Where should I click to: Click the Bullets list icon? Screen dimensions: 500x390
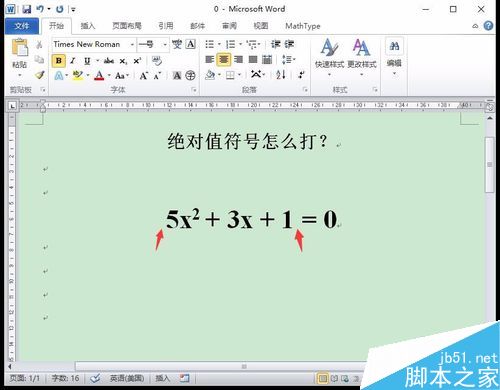click(x=210, y=44)
